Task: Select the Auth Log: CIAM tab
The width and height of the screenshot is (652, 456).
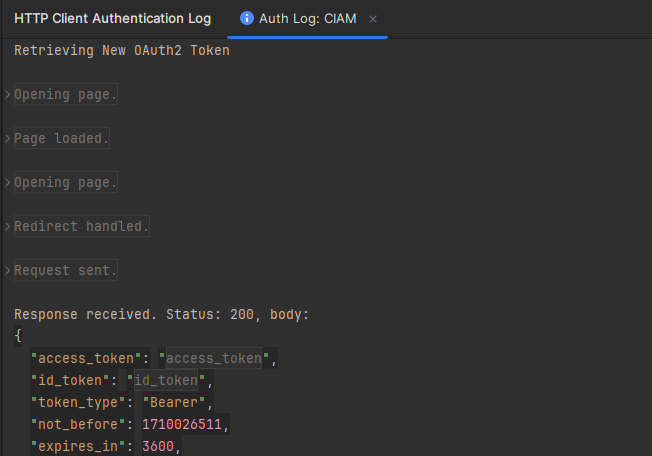Action: [307, 19]
